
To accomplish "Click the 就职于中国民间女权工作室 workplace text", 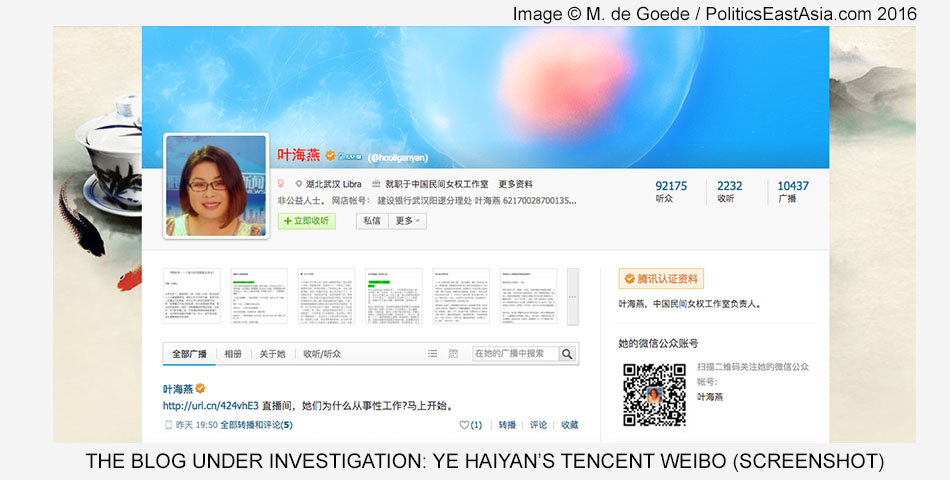I will coord(436,184).
